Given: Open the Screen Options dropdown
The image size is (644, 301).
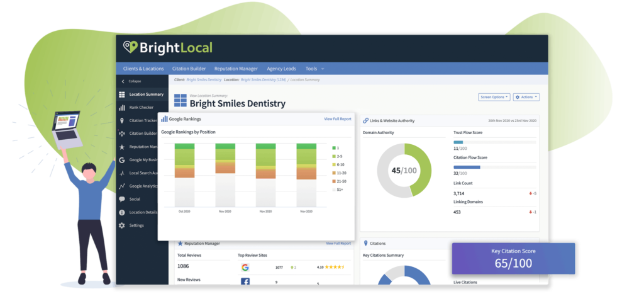Looking at the screenshot, I should tap(494, 97).
